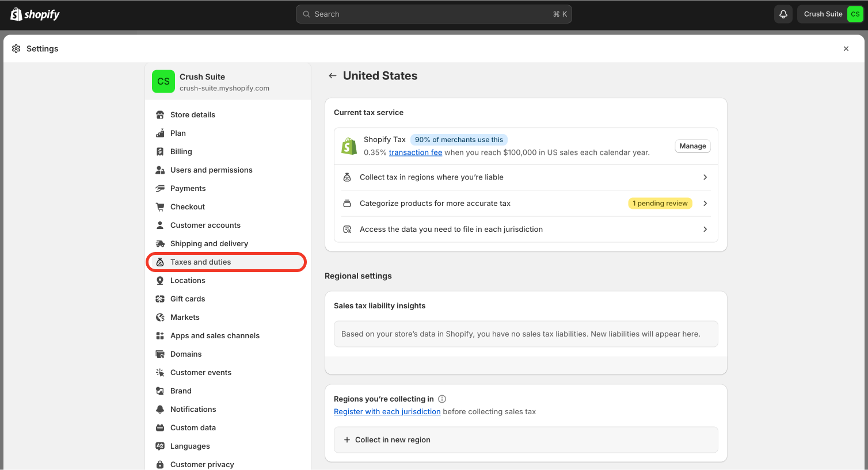Open the transaction fee link
Screen dimensions: 868x470
click(x=416, y=152)
